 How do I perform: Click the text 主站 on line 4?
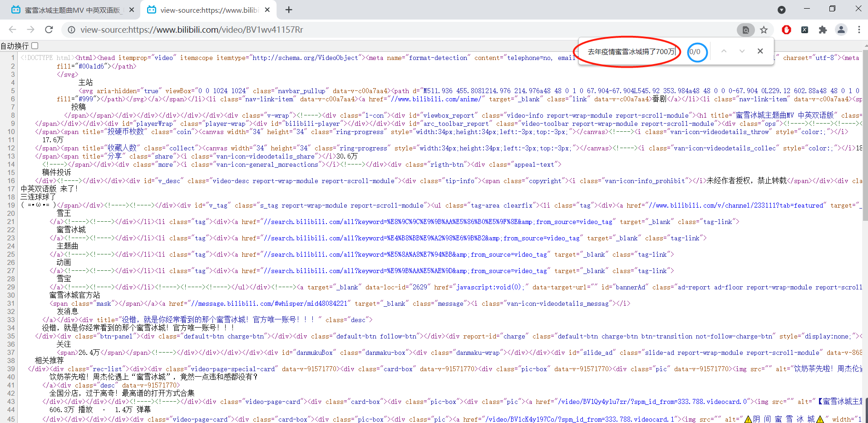(86, 82)
